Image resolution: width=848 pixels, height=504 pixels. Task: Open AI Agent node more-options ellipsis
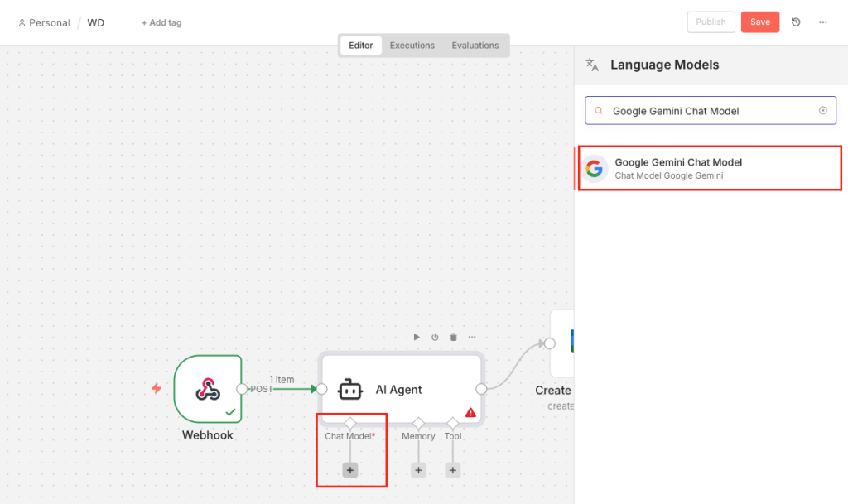click(472, 338)
